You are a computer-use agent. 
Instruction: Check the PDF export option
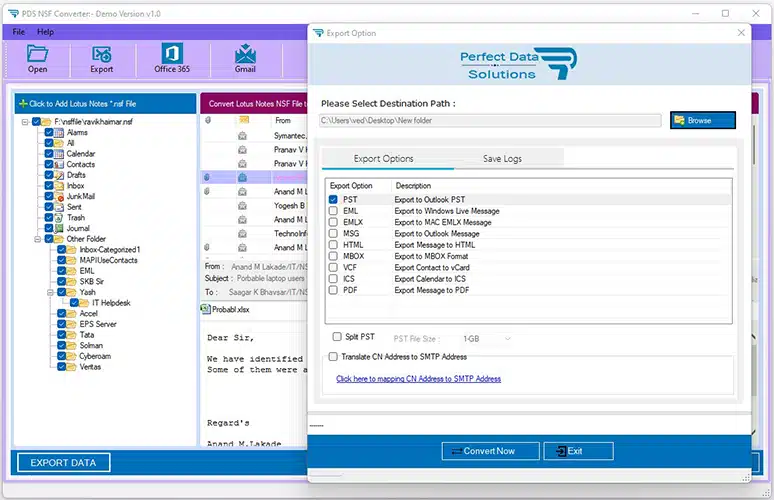(333, 290)
